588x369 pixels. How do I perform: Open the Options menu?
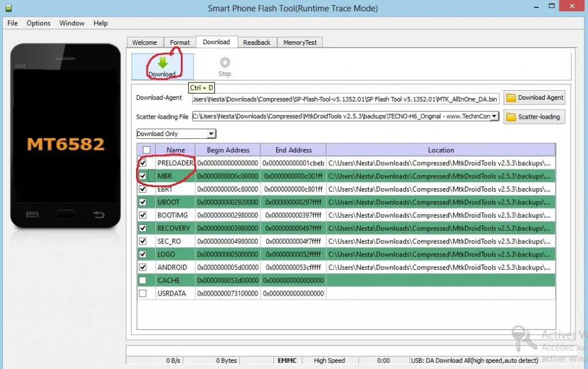38,23
